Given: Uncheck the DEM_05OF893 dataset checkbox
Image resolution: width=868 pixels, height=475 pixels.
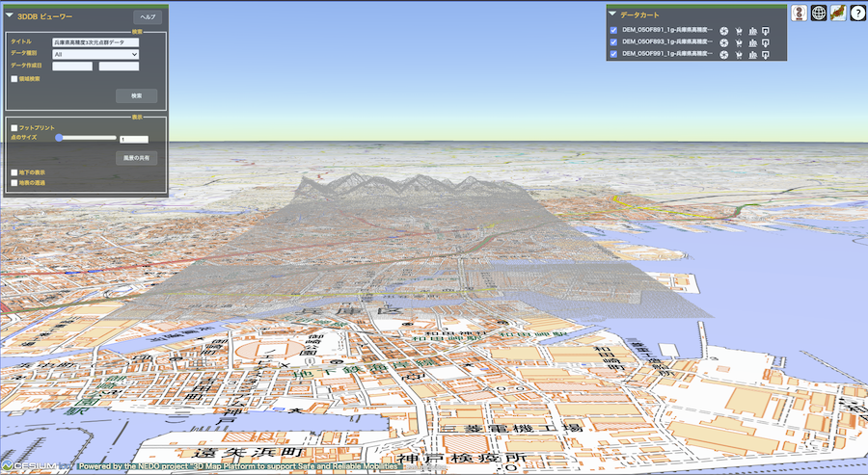Looking at the screenshot, I should (613, 42).
